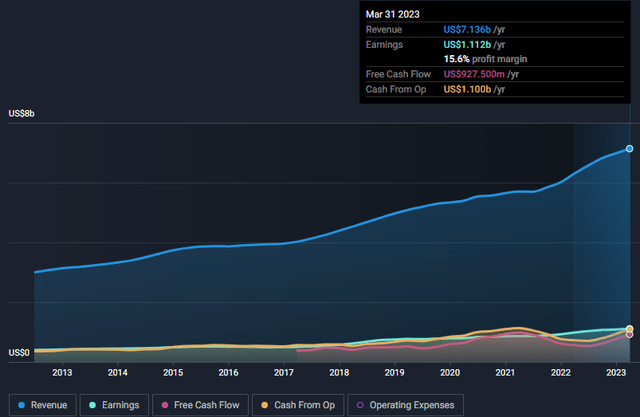Click the 15.6% profit margin text
This screenshot has height=417, width=640.
pyautogui.click(x=485, y=59)
